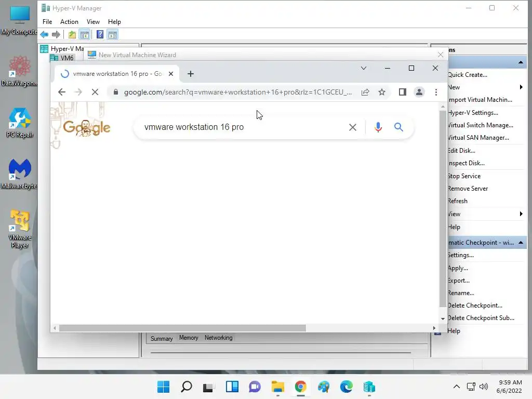532x399 pixels.
Task: Click the Chrome address bar URL
Action: (238, 92)
